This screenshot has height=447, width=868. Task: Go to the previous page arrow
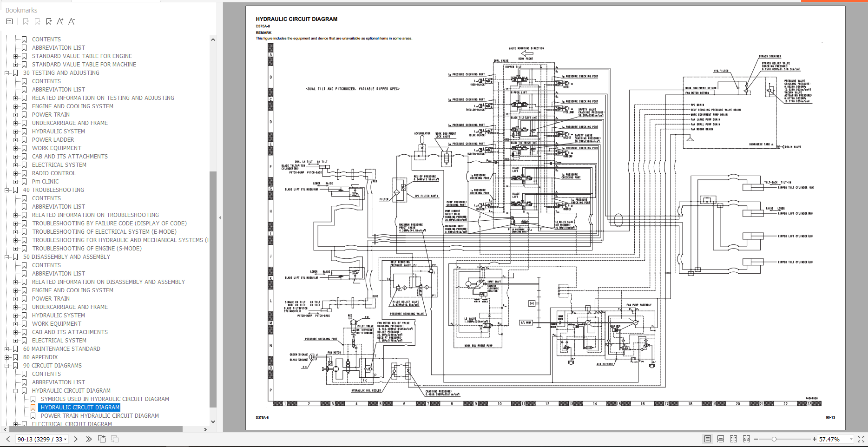click(x=7, y=439)
